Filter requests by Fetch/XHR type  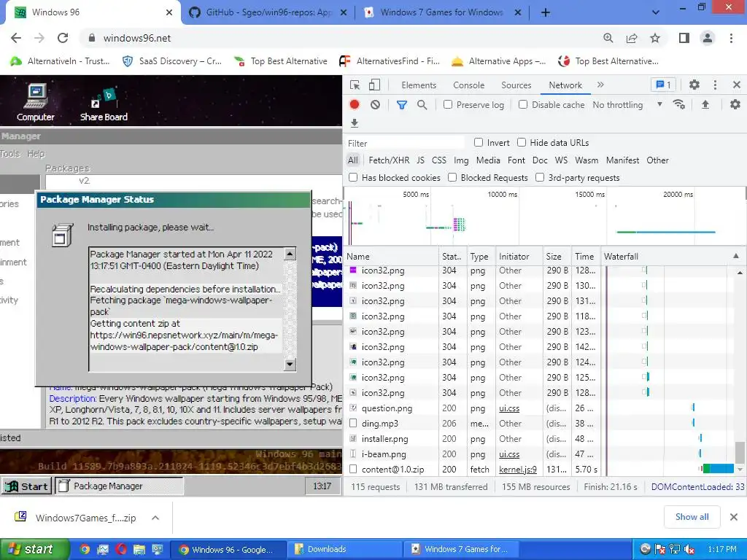tap(389, 160)
